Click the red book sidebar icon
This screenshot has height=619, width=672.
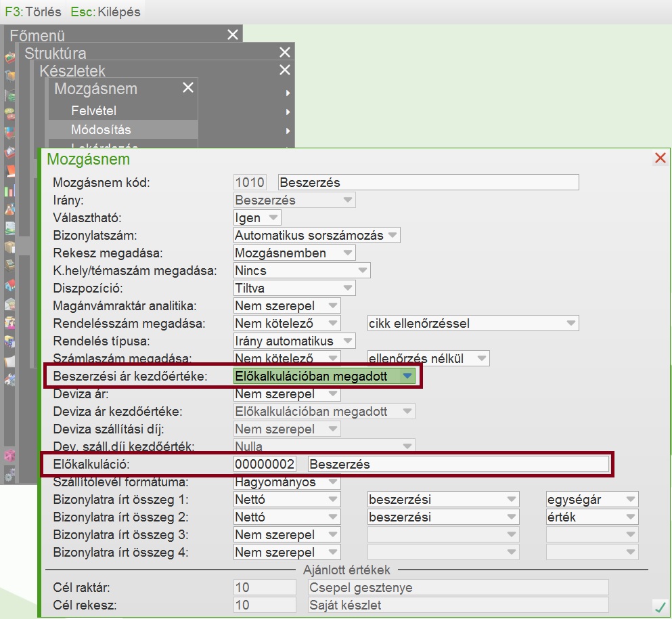tap(10, 171)
